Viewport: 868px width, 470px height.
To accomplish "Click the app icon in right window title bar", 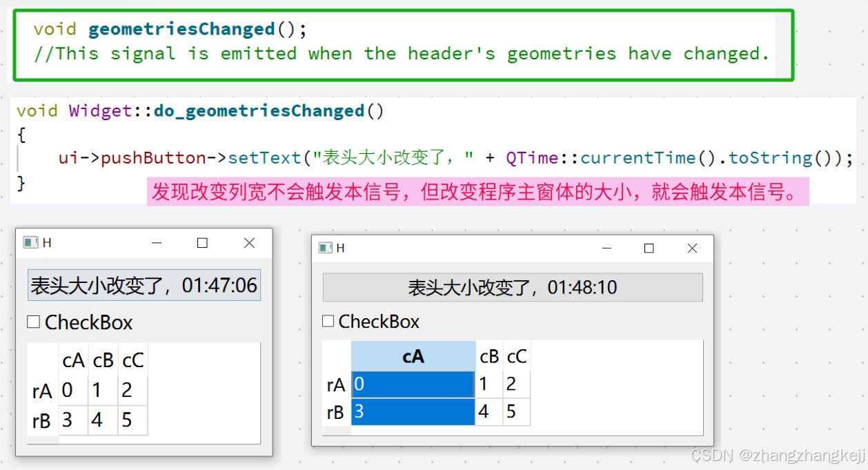I will click(x=326, y=248).
